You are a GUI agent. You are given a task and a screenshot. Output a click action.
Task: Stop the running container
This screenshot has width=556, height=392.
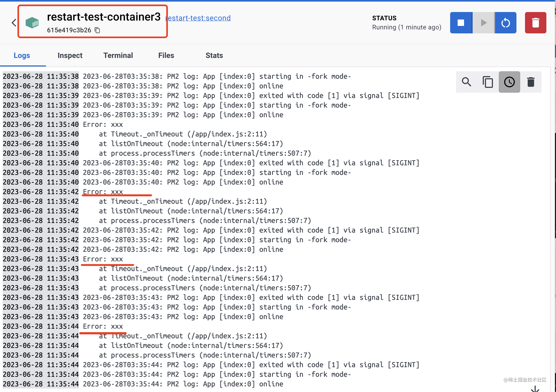click(461, 23)
